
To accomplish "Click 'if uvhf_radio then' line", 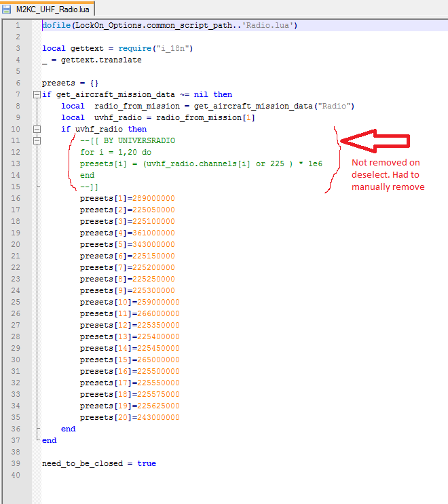I will 104,129.
